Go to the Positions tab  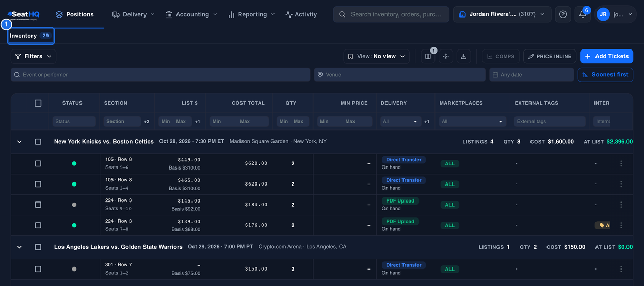click(x=75, y=14)
